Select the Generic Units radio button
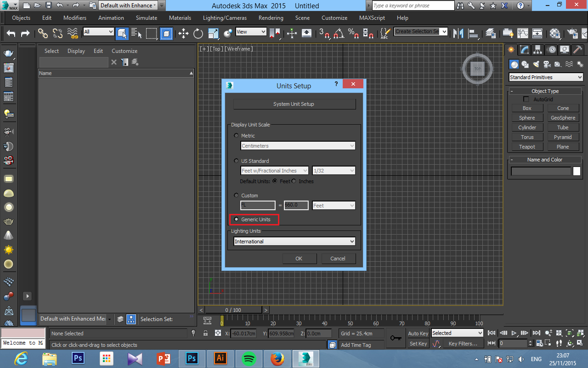The width and height of the screenshot is (588, 368). [236, 219]
